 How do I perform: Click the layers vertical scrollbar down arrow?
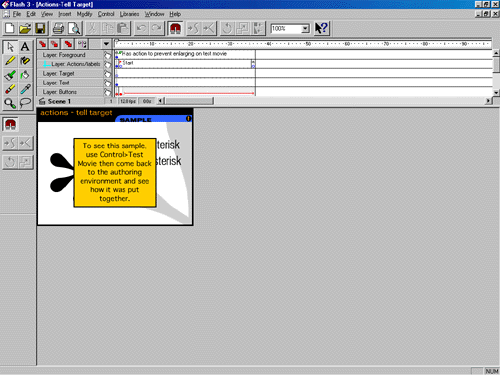[496, 92]
